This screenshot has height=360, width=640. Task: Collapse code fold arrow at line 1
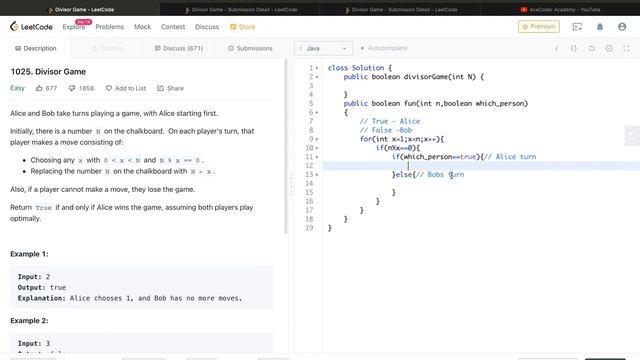pos(317,68)
